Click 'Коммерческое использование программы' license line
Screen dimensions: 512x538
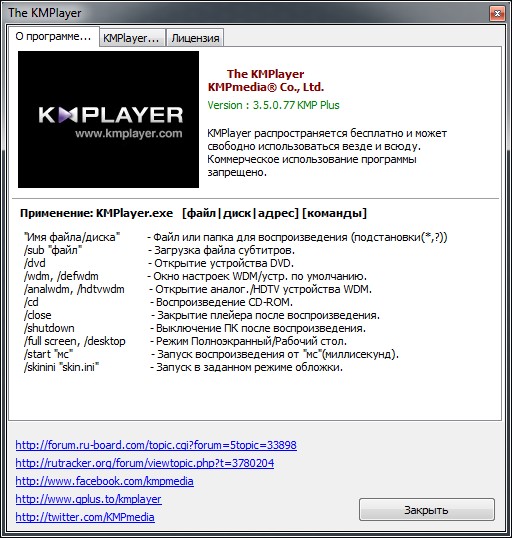pos(312,159)
